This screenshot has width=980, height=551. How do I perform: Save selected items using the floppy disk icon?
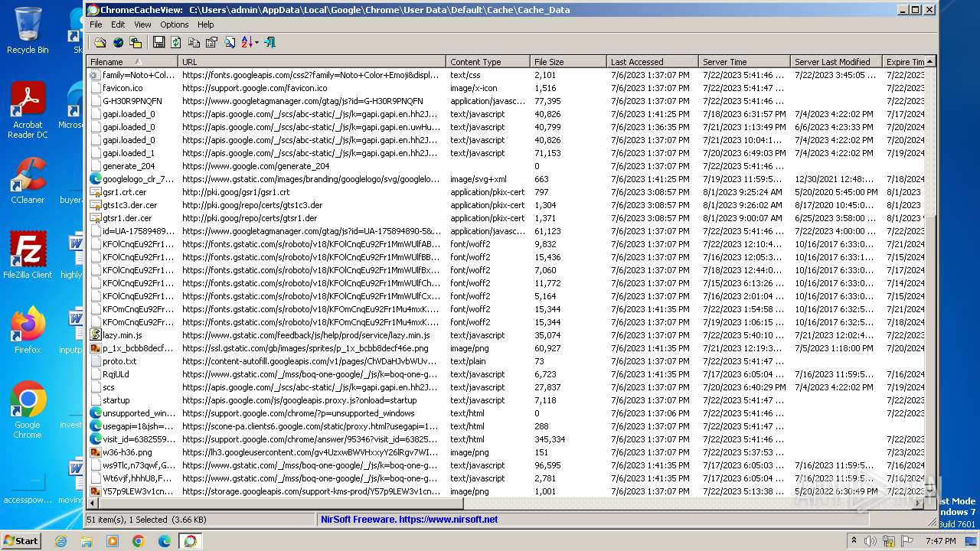[158, 43]
